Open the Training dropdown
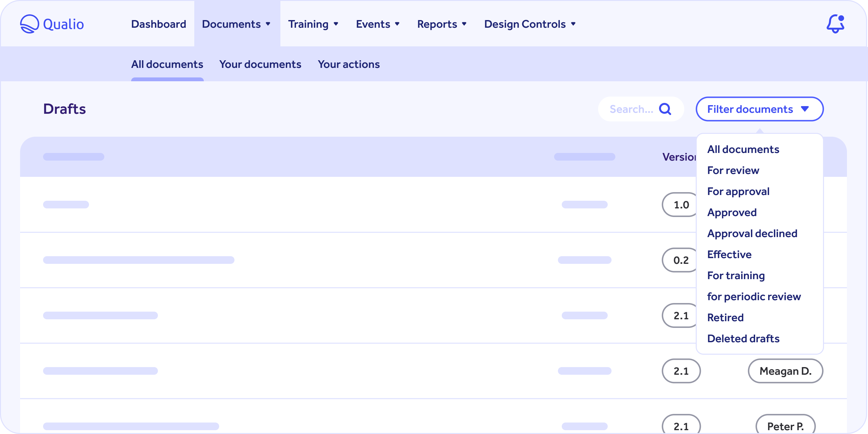The height and width of the screenshot is (434, 868). point(313,24)
